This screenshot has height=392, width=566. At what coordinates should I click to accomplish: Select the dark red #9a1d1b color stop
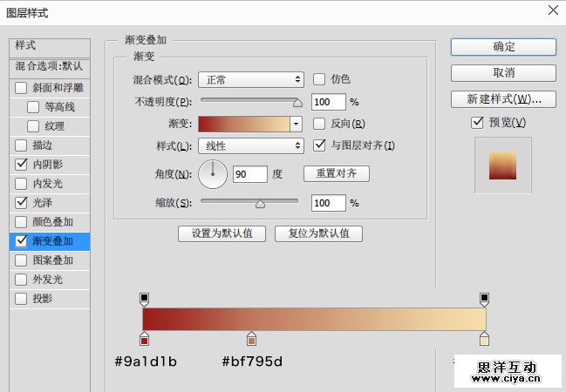144,339
